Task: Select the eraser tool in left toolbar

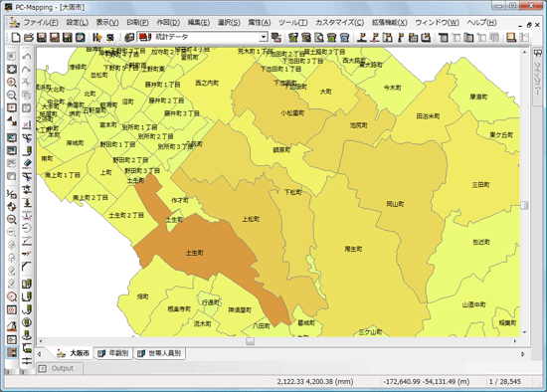Action: click(x=27, y=163)
